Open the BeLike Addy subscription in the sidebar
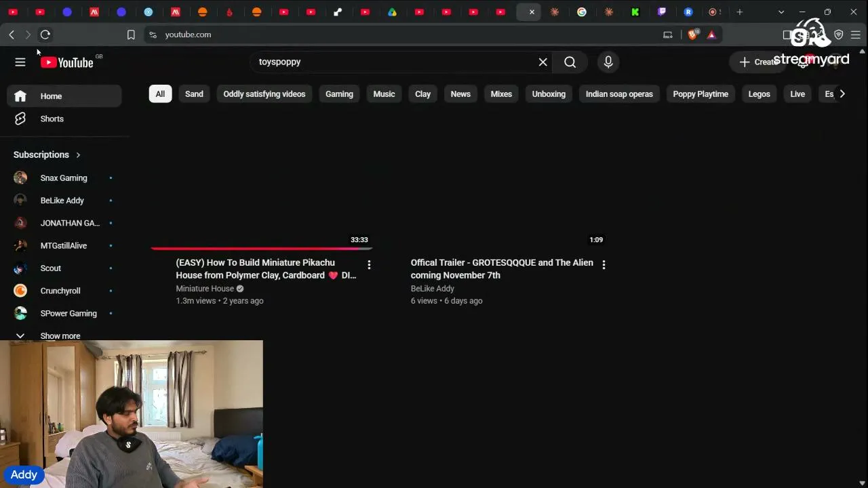The height and width of the screenshot is (488, 868). [x=64, y=201]
